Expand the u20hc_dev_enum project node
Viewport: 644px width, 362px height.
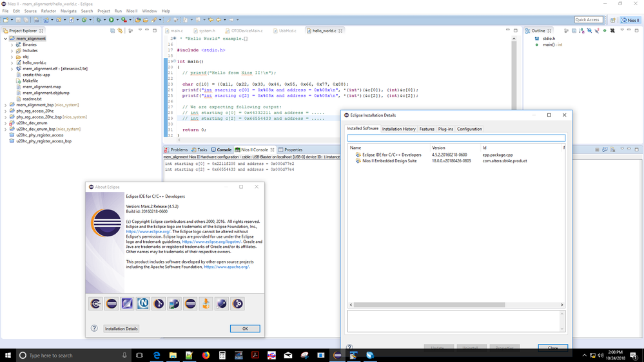click(6, 123)
